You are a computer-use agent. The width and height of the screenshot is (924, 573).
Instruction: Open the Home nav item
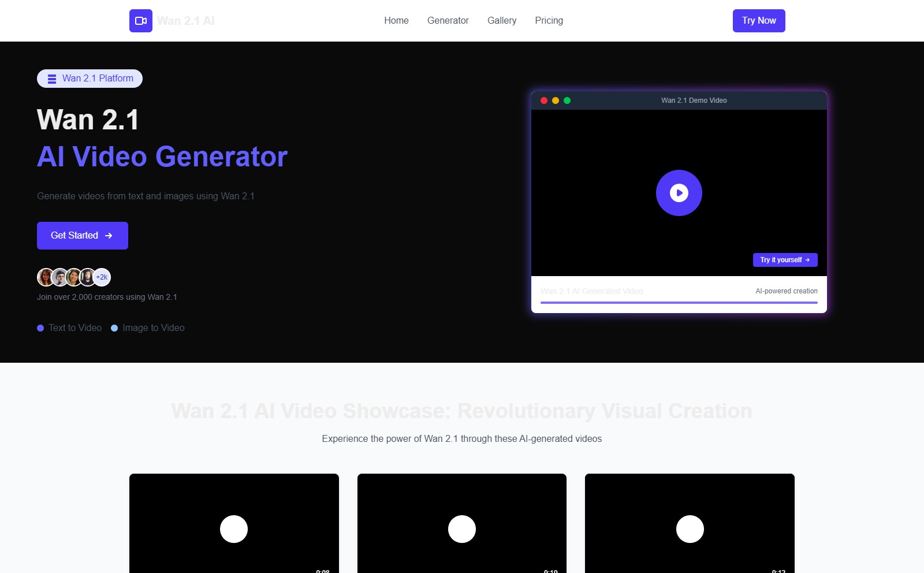(396, 21)
